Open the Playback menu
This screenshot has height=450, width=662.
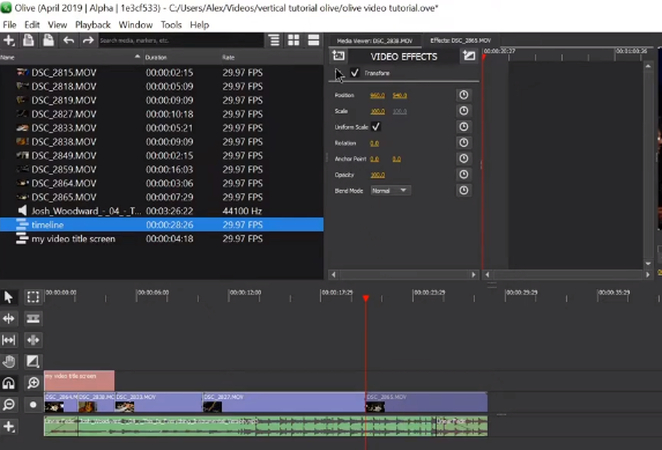[x=93, y=25]
